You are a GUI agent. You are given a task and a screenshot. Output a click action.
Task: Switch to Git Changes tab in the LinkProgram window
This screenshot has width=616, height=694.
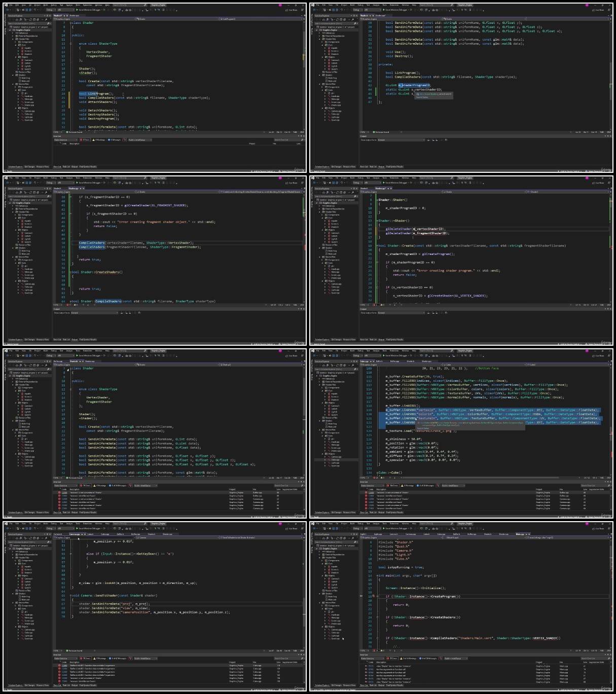(x=29, y=166)
